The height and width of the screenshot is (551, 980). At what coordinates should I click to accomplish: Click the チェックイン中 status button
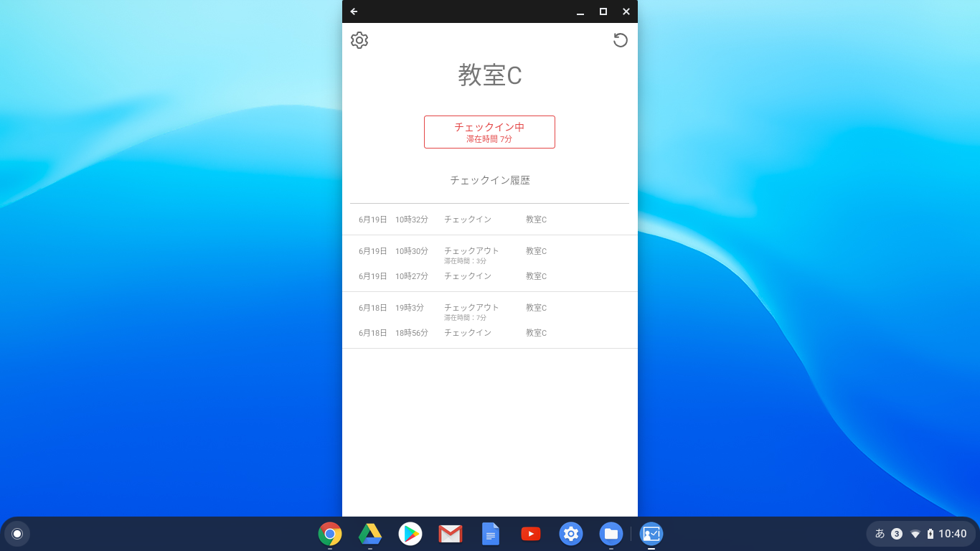pos(489,132)
